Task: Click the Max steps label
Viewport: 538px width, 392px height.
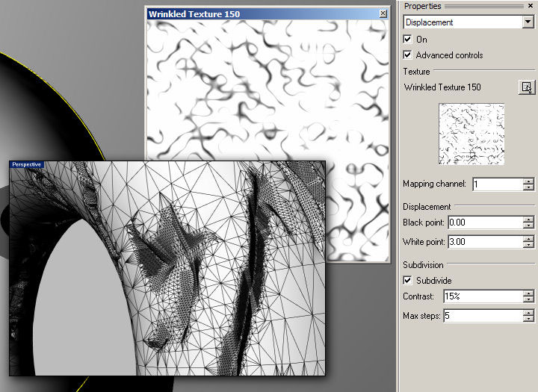Action: click(x=421, y=316)
